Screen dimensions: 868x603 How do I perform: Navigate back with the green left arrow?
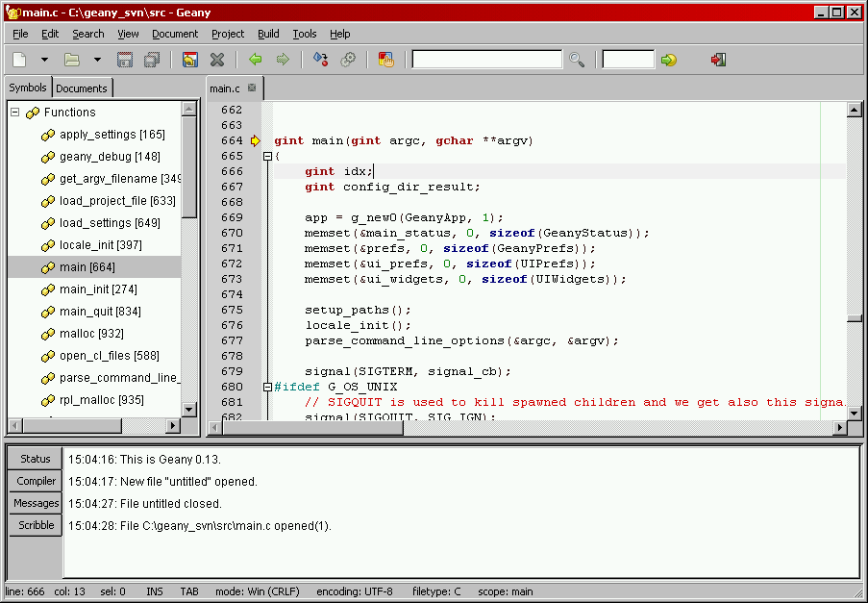tap(255, 60)
